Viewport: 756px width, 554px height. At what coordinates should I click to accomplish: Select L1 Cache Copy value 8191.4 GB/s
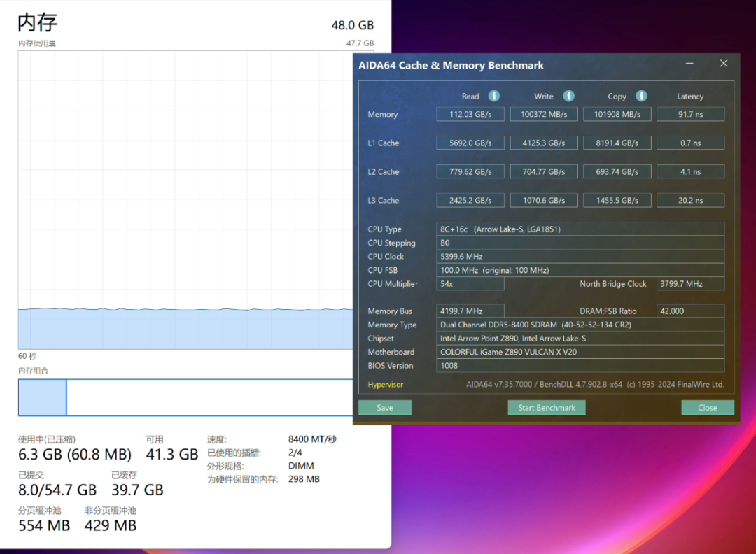coord(617,143)
